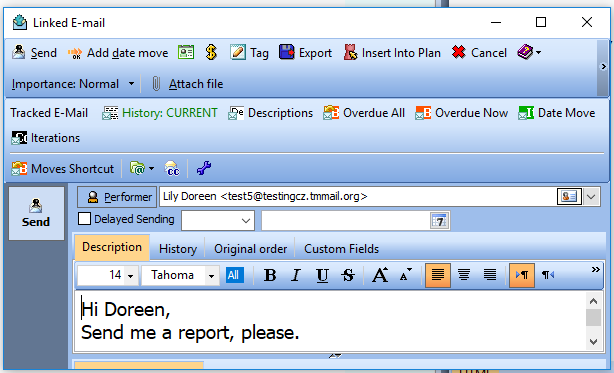This screenshot has width=614, height=373.
Task: Click Iterations button
Action: (45, 138)
